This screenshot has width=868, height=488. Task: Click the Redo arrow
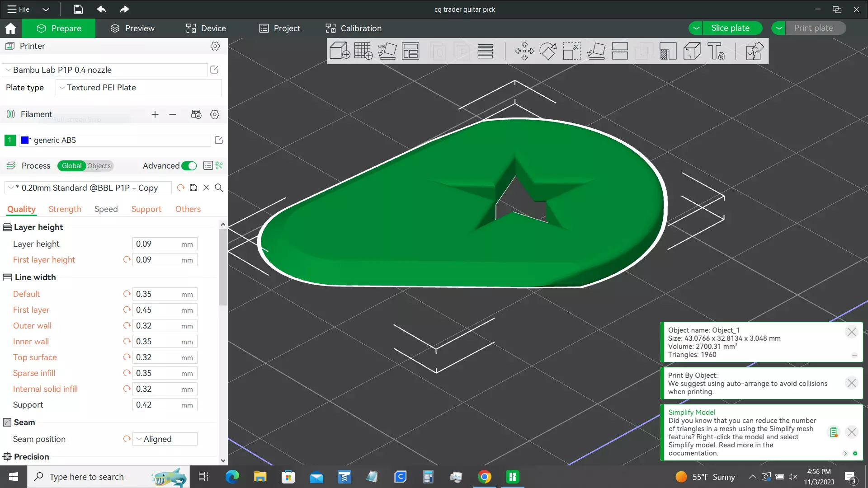(x=124, y=9)
